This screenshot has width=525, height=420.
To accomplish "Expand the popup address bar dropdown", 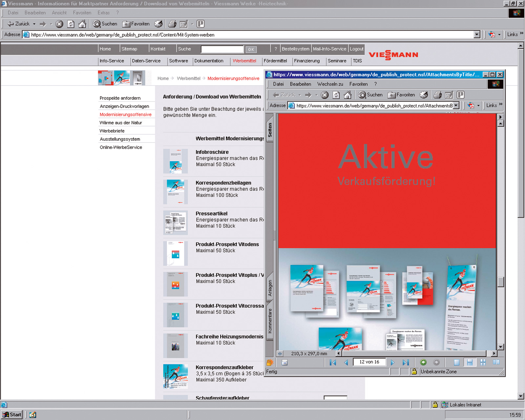I will pyautogui.click(x=456, y=106).
